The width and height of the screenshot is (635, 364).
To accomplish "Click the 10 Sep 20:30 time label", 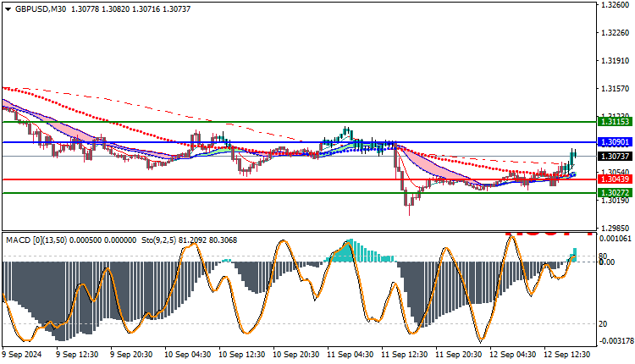I will [x=296, y=355].
